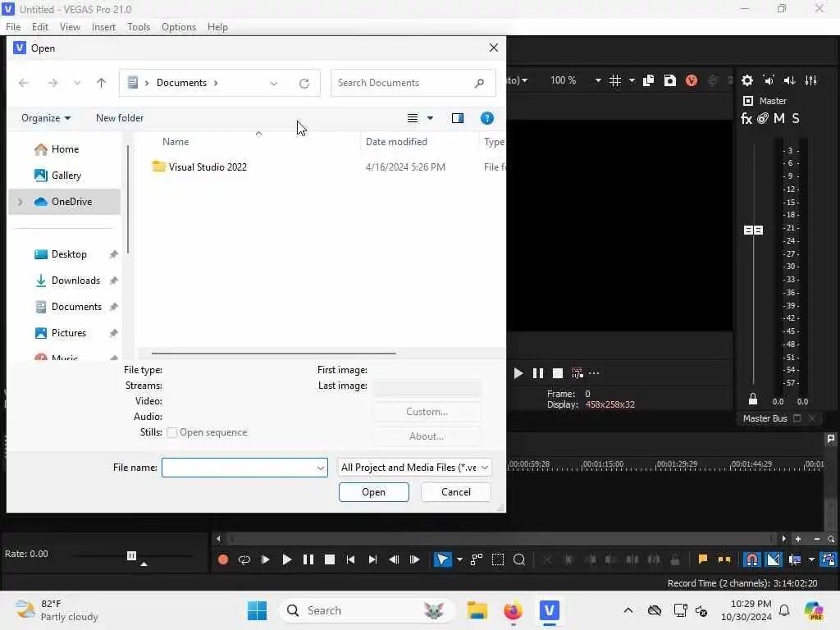Open the Tools menu
The image size is (840, 630).
click(x=139, y=27)
